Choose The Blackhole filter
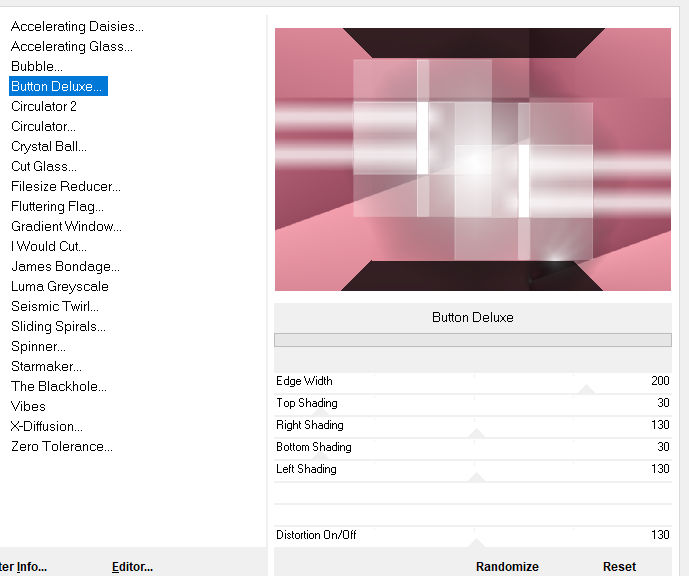The height and width of the screenshot is (576, 689). coord(59,386)
